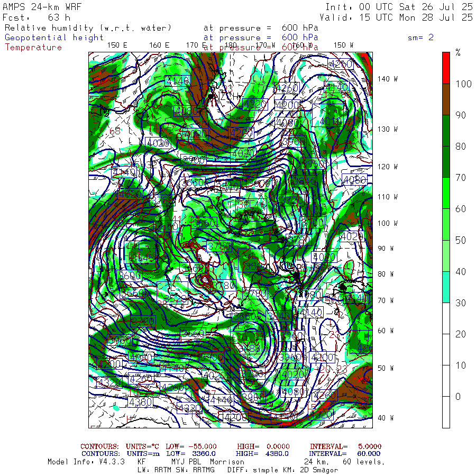Click the '60 levels,' text

pos(364,462)
